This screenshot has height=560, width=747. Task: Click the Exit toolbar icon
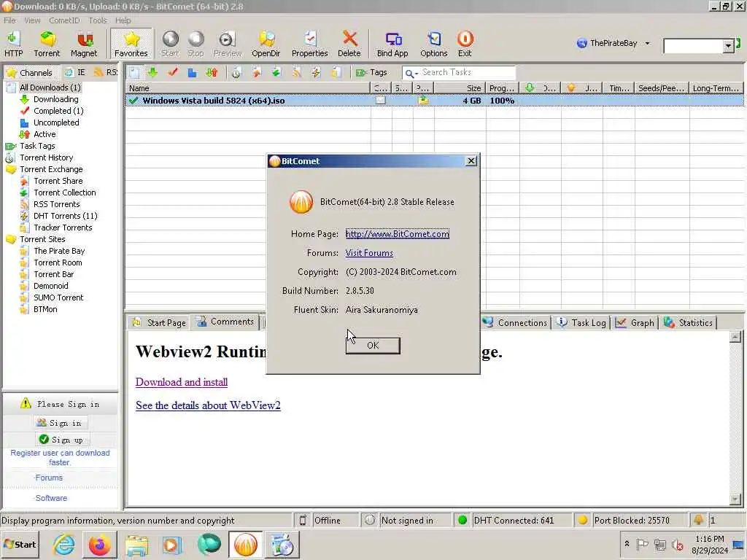click(465, 44)
